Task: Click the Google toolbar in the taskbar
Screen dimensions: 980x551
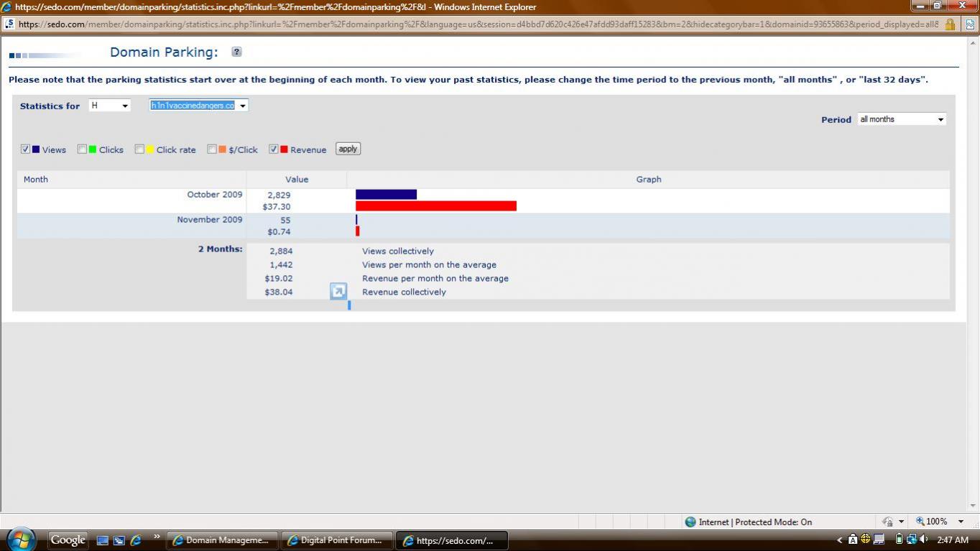Action: point(68,540)
